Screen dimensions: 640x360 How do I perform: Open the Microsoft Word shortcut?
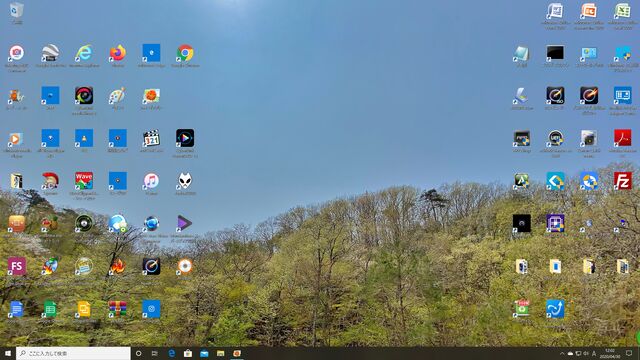click(x=556, y=11)
